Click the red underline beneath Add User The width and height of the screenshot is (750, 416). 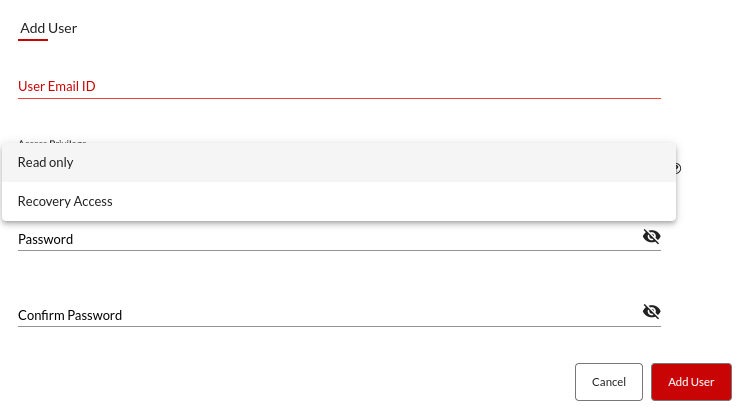coord(33,40)
